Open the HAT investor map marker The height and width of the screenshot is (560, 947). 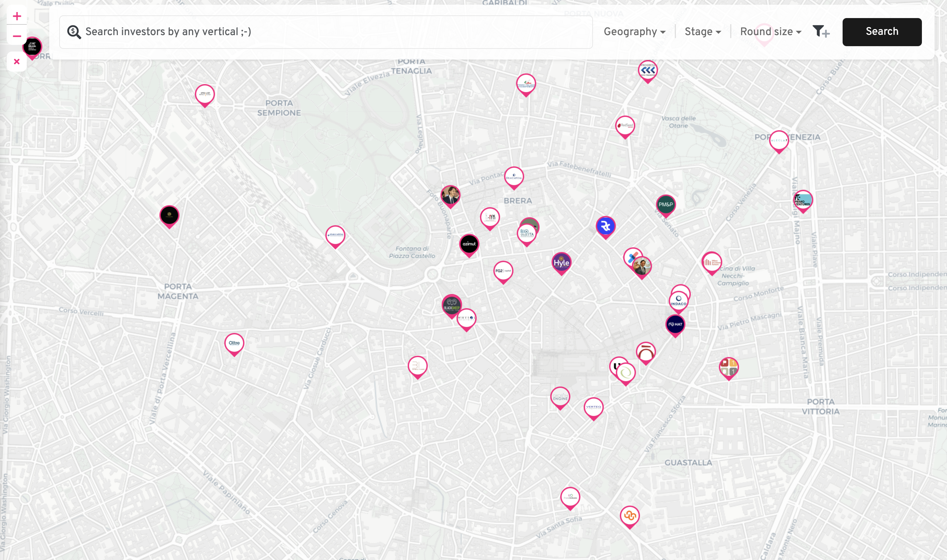(x=675, y=324)
